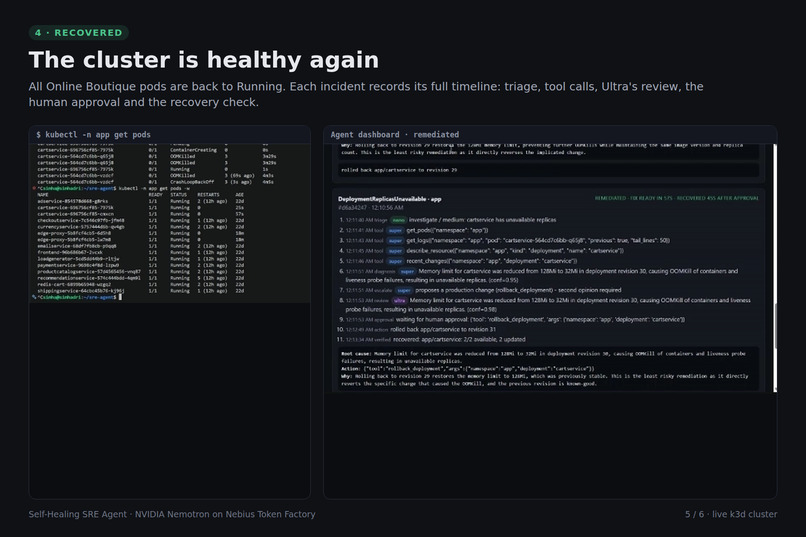Click the 'super' badge in diagnosis step 6

(x=407, y=271)
